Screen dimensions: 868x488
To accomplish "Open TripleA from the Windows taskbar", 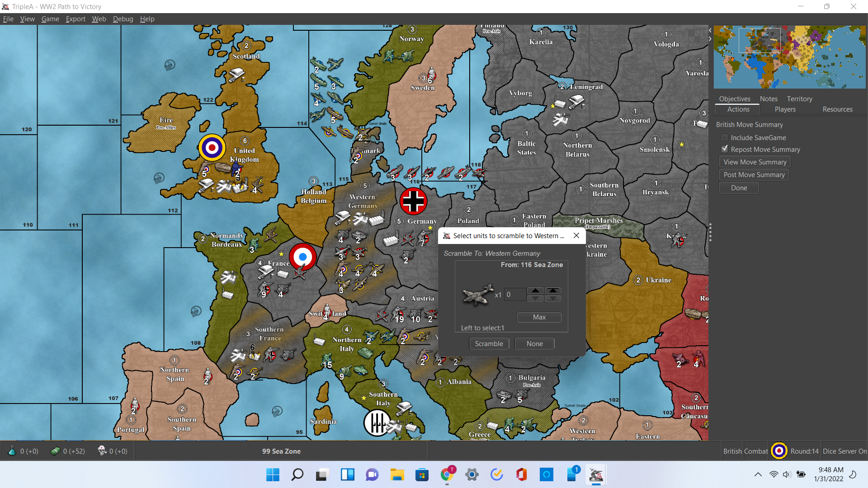I will 596,474.
